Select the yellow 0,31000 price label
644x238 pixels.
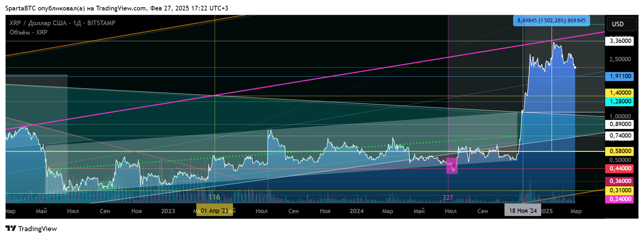(x=620, y=190)
